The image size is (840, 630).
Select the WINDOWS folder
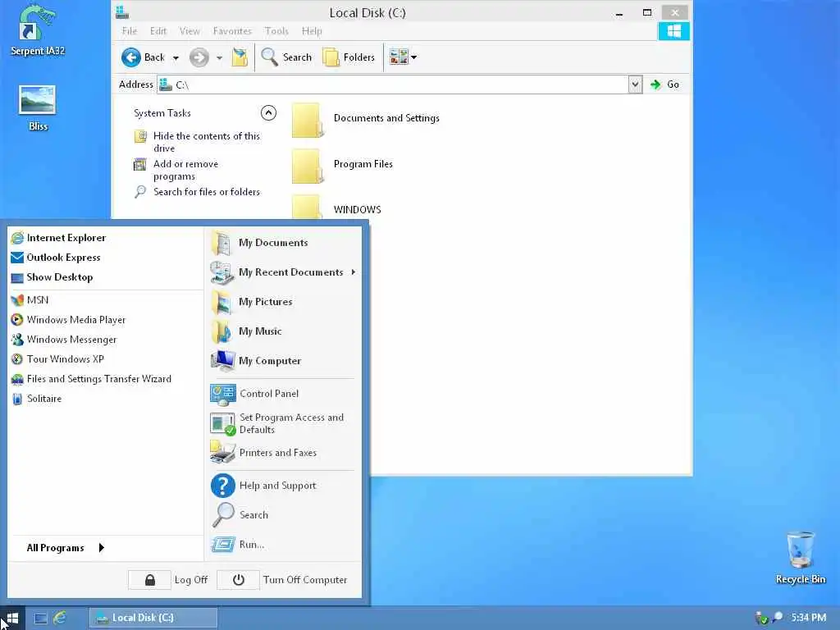[x=358, y=209]
